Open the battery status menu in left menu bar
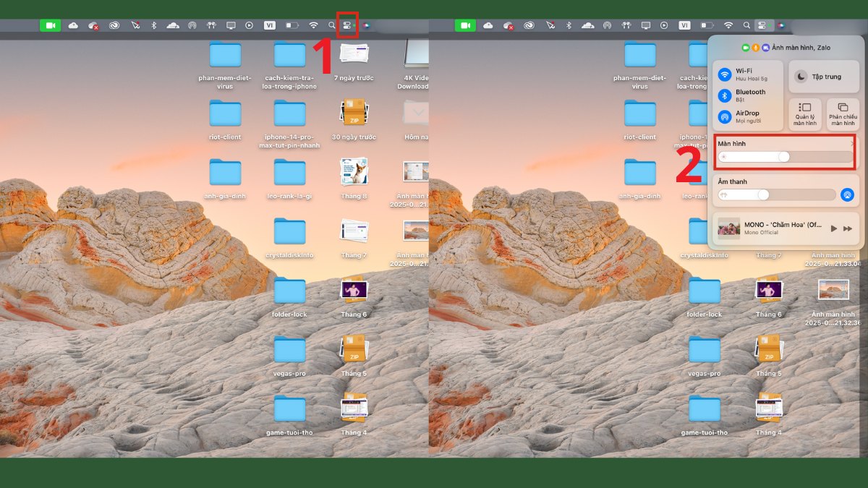868x488 pixels. point(292,25)
